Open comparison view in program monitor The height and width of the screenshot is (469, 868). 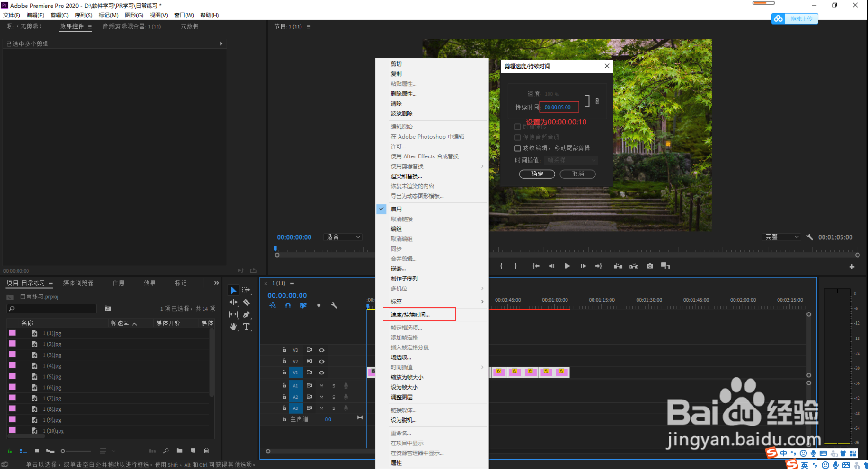click(665, 266)
